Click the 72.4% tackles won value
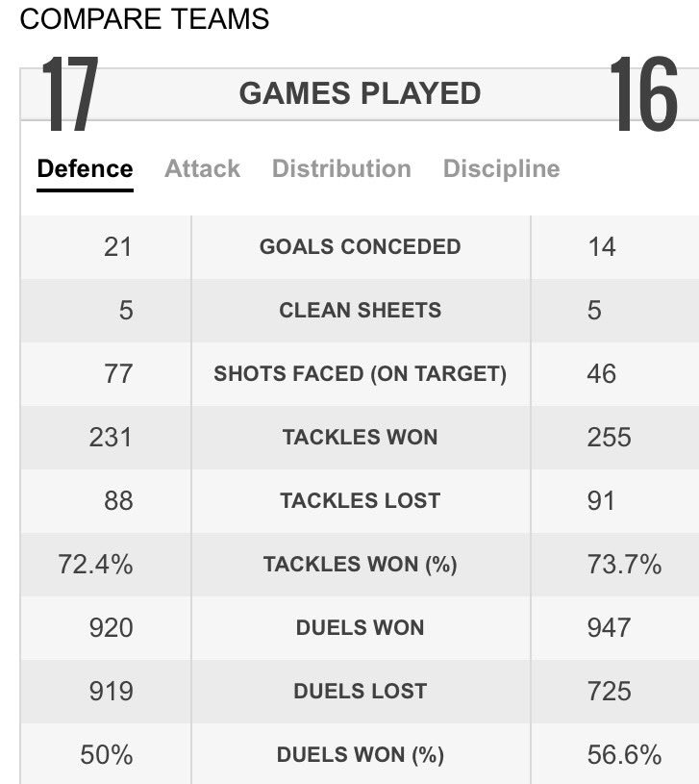Image resolution: width=699 pixels, height=784 pixels. [x=95, y=564]
